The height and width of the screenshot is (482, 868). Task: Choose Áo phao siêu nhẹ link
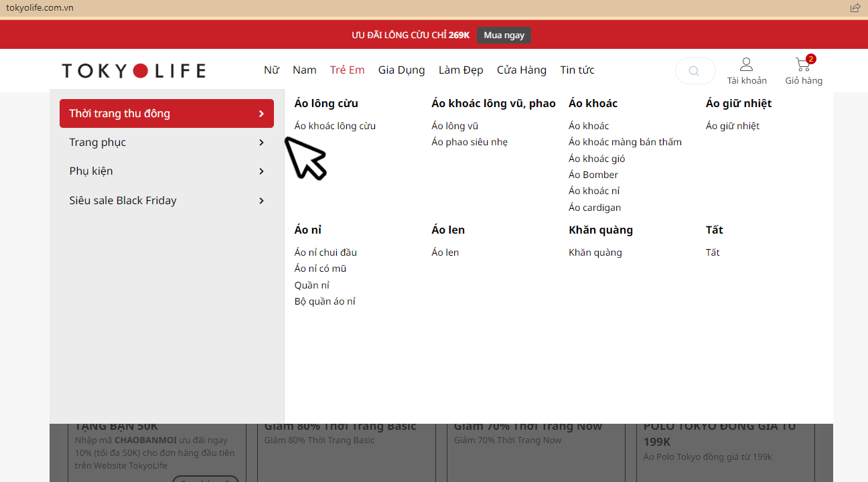pyautogui.click(x=469, y=142)
